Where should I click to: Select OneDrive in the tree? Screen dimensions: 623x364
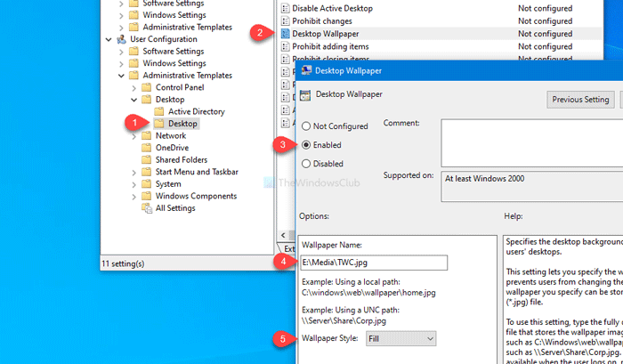(172, 148)
